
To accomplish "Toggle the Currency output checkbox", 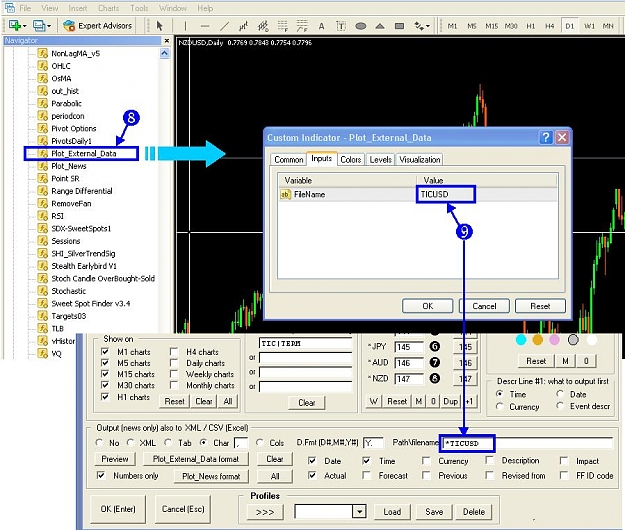I will 426,461.
